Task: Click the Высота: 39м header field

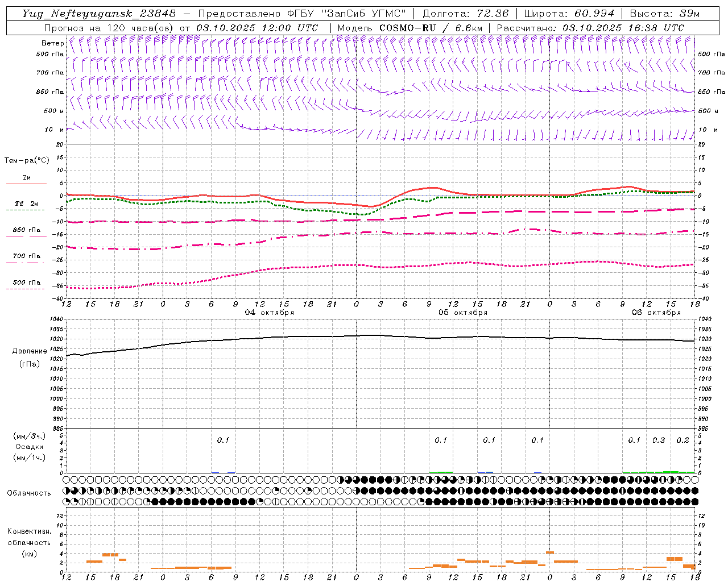Action: 665,14
